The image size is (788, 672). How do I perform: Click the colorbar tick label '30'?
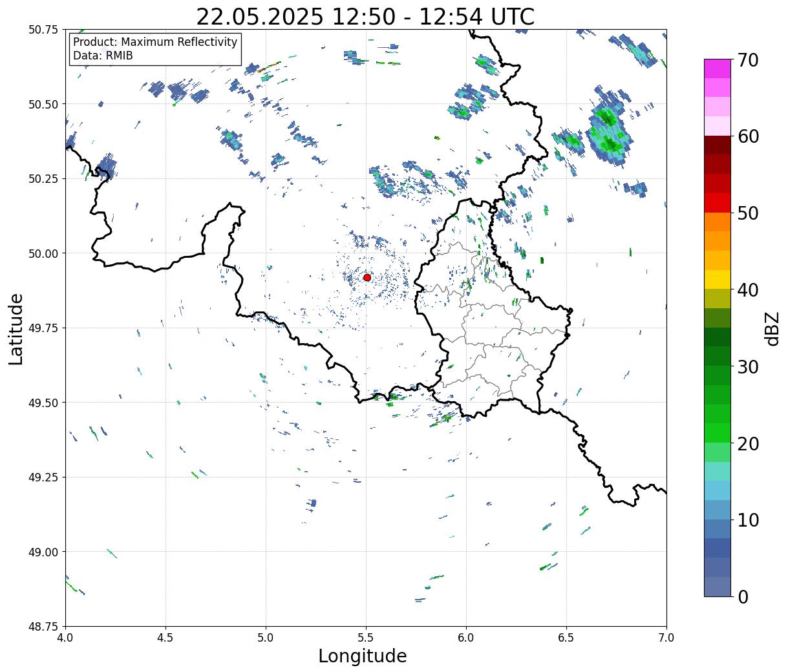coord(747,366)
